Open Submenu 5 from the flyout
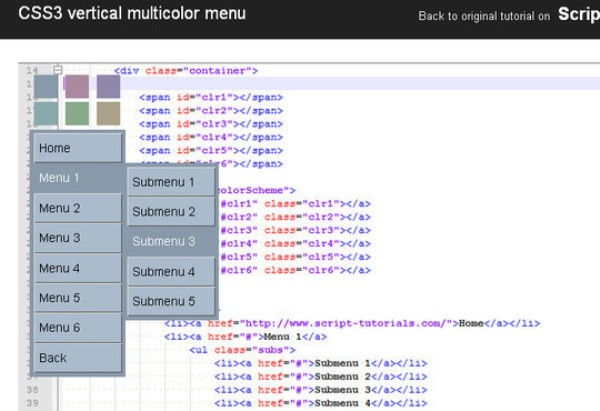 [171, 301]
